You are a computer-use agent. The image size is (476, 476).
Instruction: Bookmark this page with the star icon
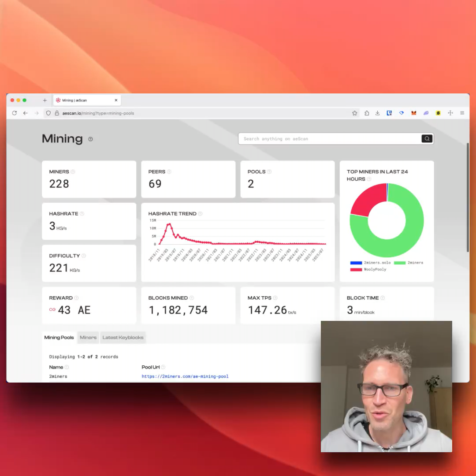(x=354, y=113)
